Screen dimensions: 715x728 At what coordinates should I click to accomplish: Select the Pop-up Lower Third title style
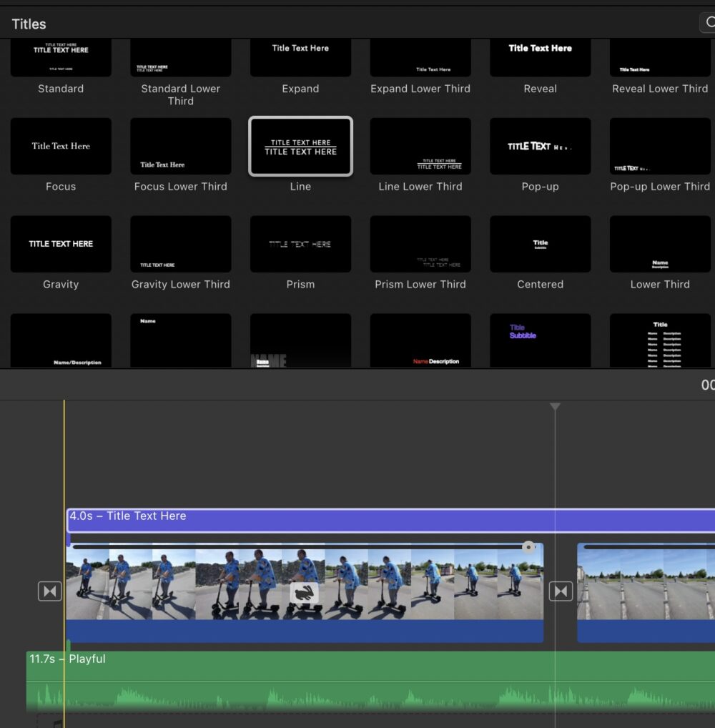point(660,146)
